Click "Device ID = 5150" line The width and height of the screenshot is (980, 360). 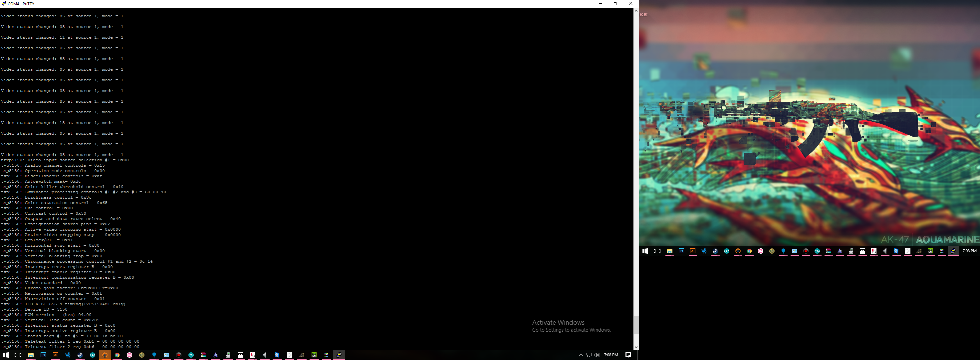(34, 309)
